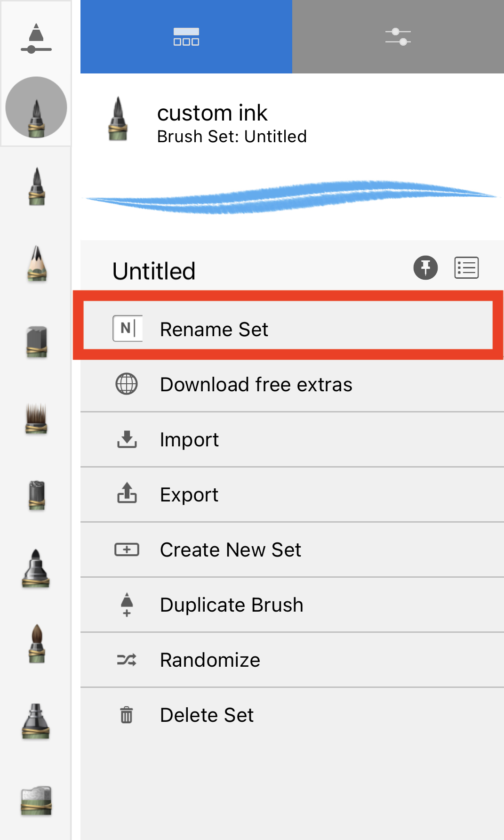
Task: Select the round brown paintbrush
Action: 36,644
